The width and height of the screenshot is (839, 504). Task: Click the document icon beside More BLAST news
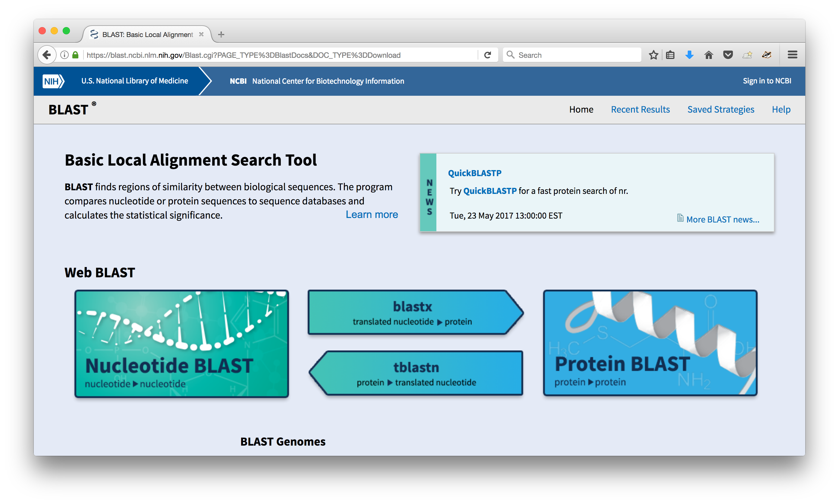coord(680,218)
